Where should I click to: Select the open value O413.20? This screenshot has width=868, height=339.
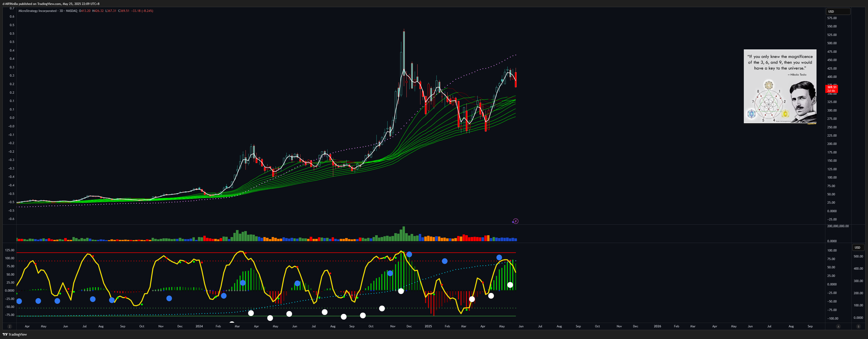tap(85, 11)
